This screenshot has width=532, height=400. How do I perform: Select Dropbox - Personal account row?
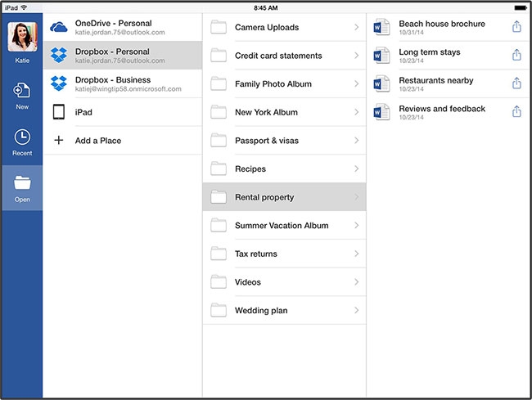tap(123, 56)
